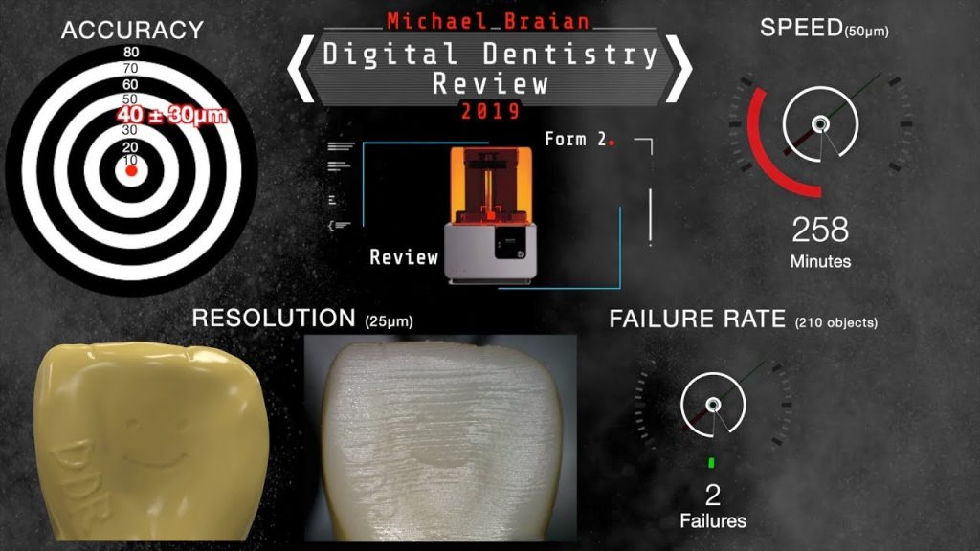This screenshot has width=980, height=551.
Task: Click the 'FAILURE RATE' heading
Action: 698,320
